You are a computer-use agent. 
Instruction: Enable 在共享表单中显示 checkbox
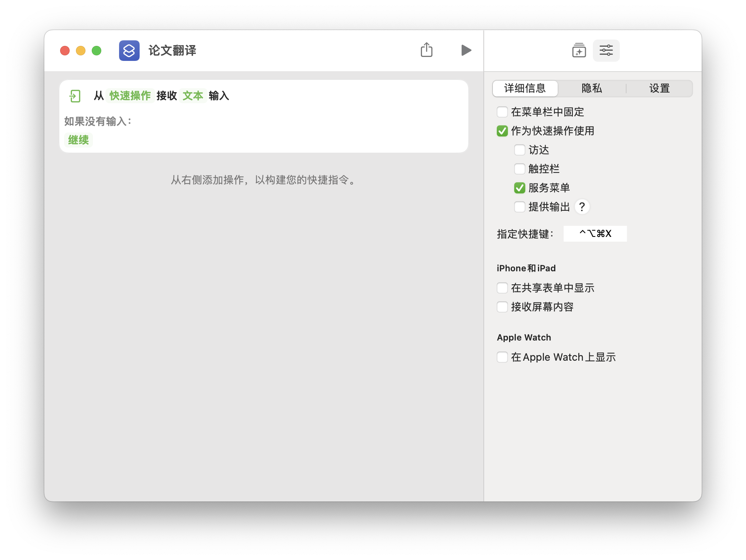coord(502,288)
